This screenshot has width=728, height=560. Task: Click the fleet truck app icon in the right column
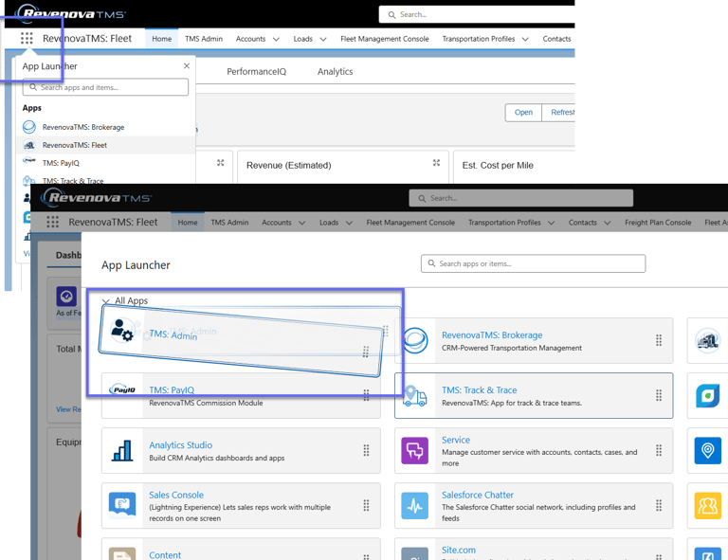(x=707, y=340)
